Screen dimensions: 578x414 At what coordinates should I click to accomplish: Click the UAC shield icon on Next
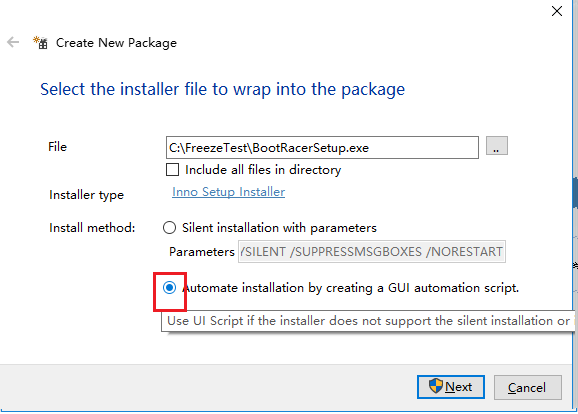[435, 386]
